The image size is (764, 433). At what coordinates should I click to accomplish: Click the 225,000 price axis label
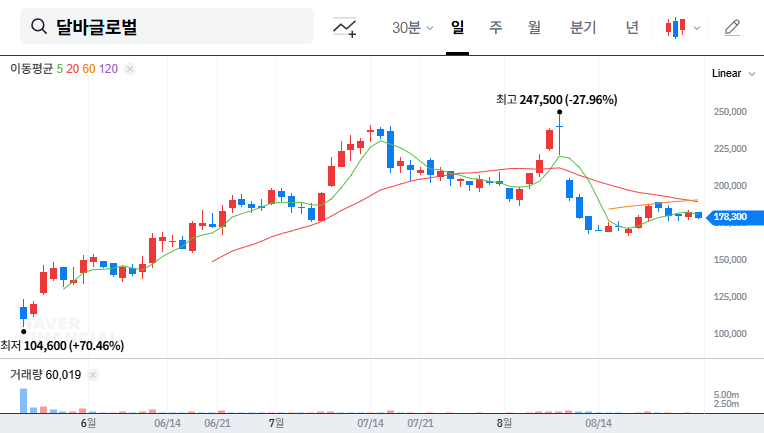click(730, 149)
